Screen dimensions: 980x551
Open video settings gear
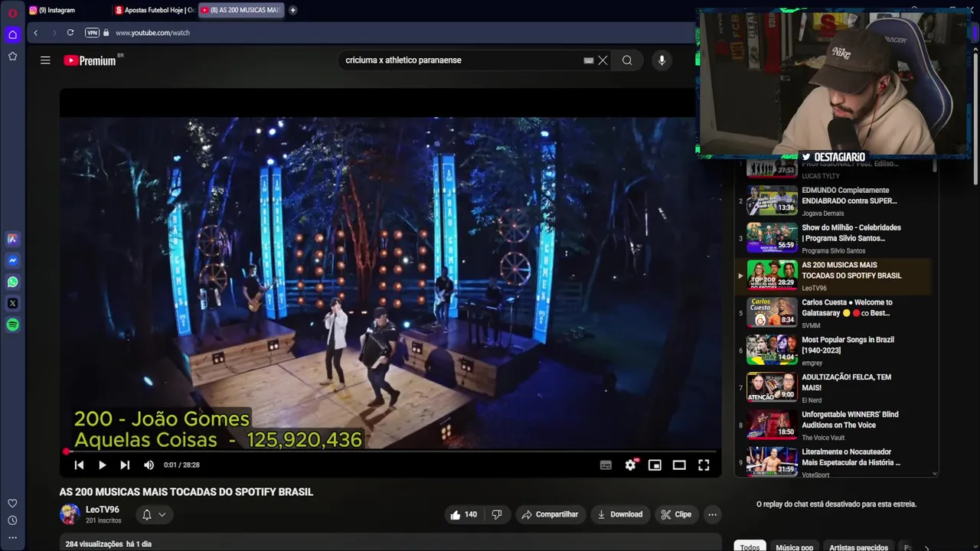click(x=631, y=465)
